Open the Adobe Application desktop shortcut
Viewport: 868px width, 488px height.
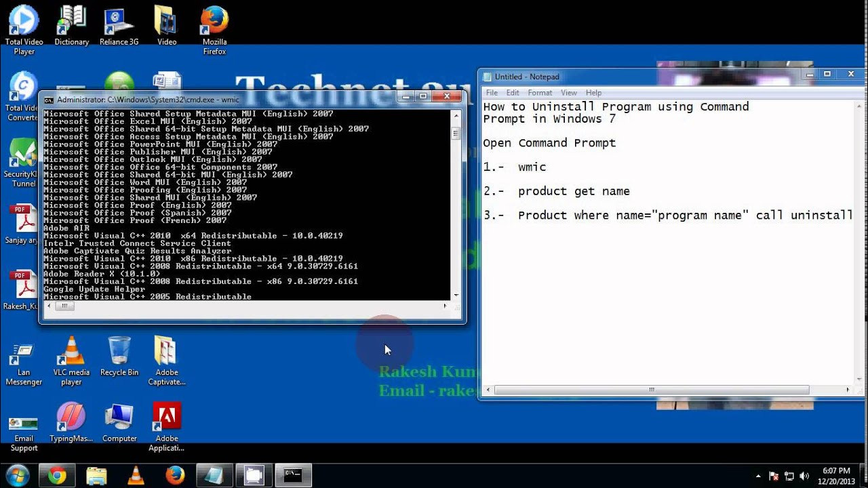(x=167, y=428)
